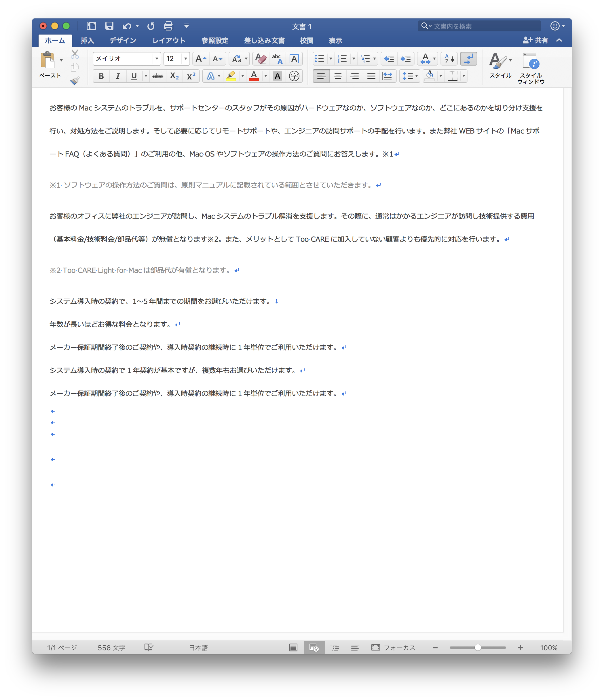Viewport: 604px width, 700px height.
Task: Save the document with floppy icon
Action: click(109, 26)
